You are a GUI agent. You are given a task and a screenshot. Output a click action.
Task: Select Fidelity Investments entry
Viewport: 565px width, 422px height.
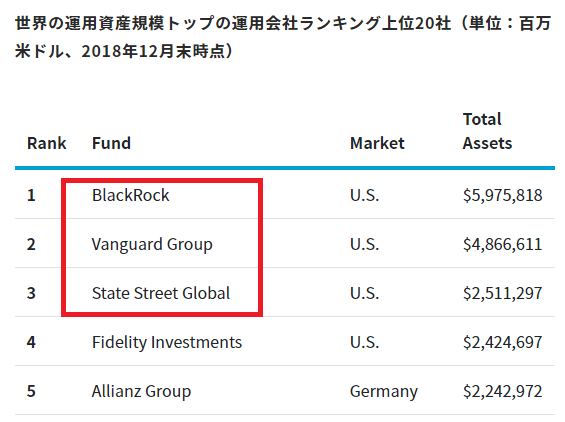[x=167, y=342]
